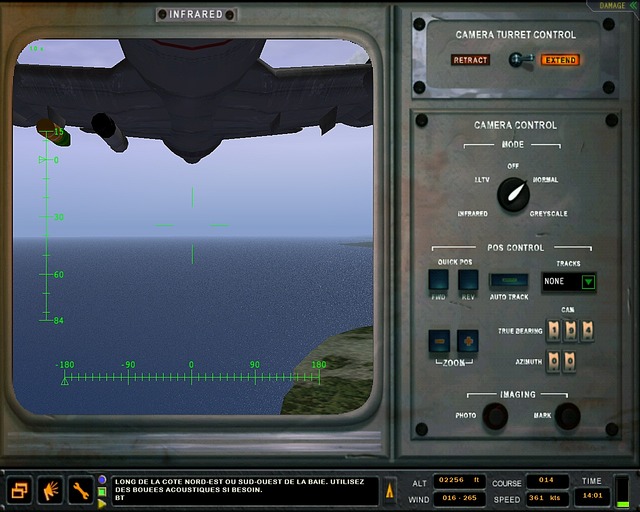Select the Infrared mode label
640x512 pixels.
(x=473, y=214)
